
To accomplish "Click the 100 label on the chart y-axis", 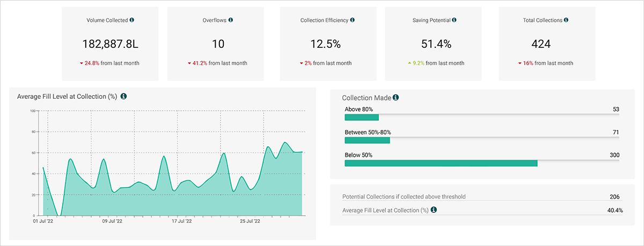I will tap(32, 111).
